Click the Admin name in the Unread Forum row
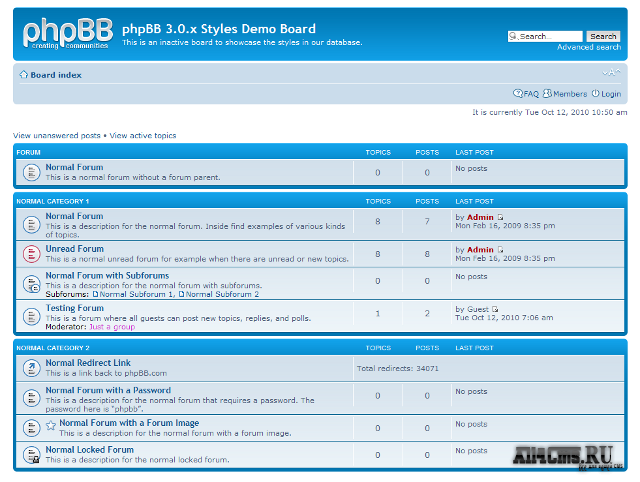 [x=480, y=249]
